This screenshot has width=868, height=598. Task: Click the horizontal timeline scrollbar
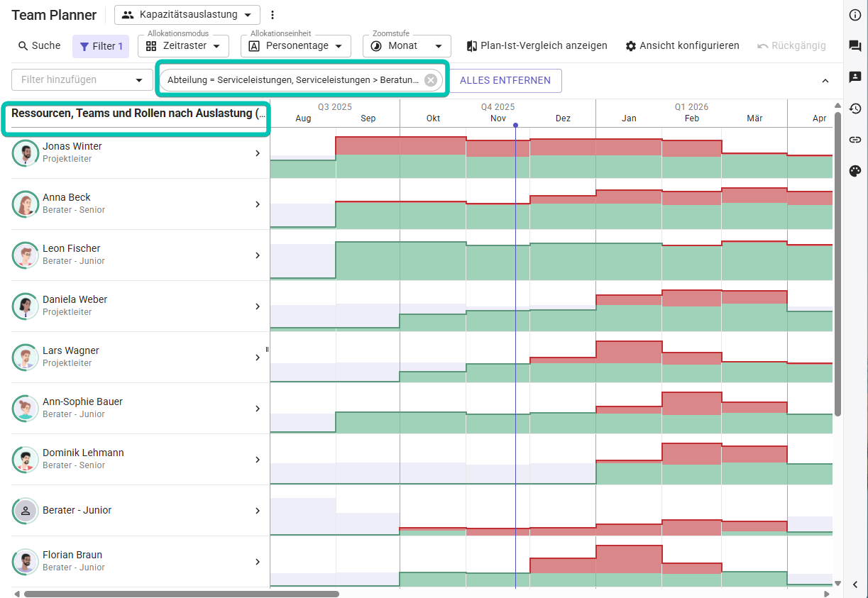tap(181, 594)
